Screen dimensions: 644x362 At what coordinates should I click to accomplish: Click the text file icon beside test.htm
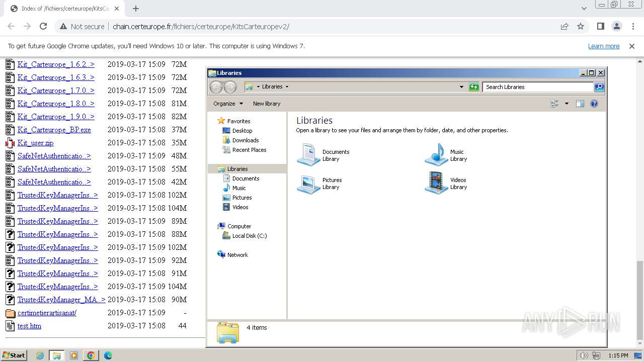click(10, 326)
